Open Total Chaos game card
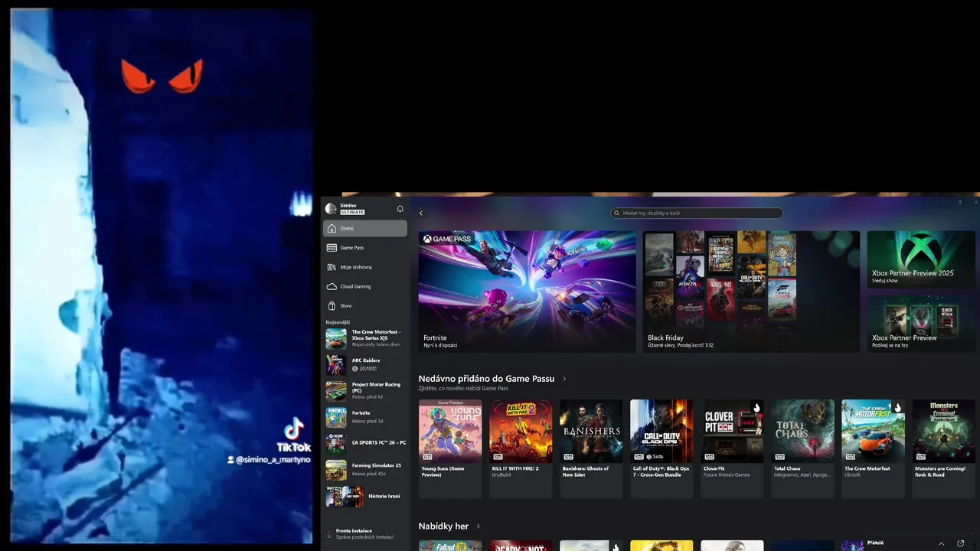Viewport: 980px width, 551px height. click(802, 448)
